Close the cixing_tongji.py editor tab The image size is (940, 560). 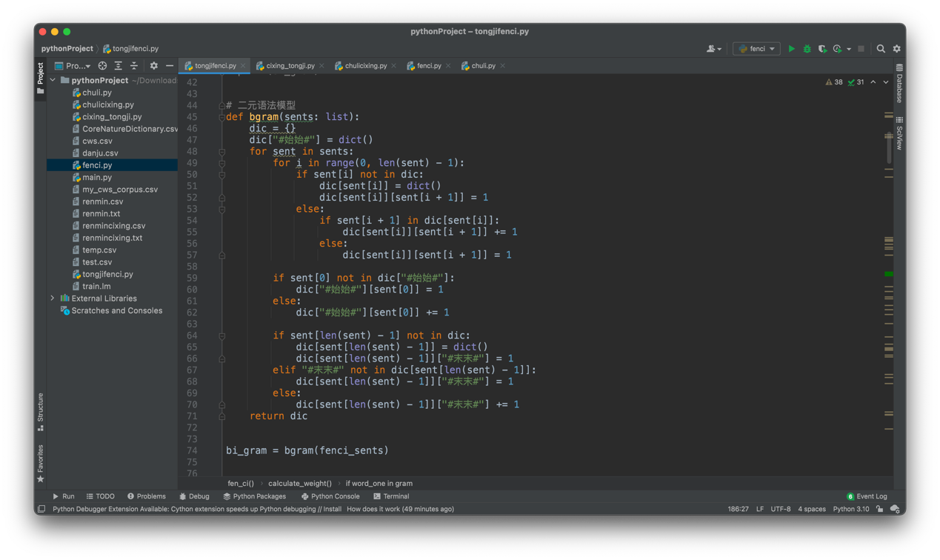click(x=321, y=66)
